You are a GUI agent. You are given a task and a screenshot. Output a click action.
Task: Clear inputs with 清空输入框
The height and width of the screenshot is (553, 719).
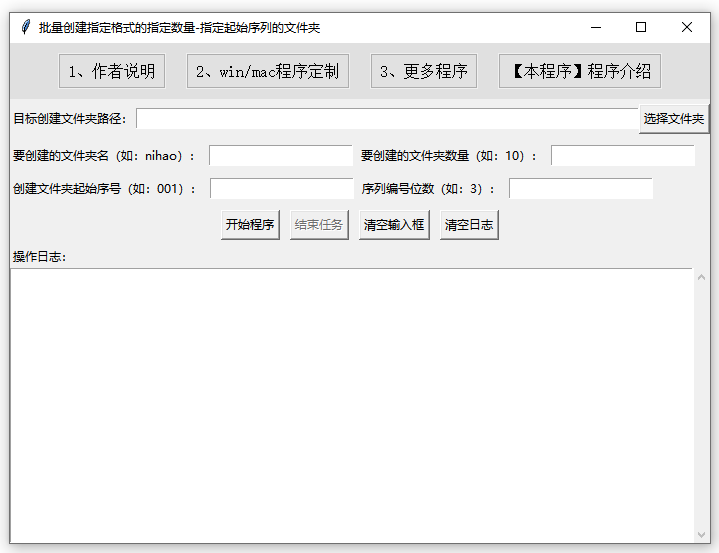(x=394, y=225)
